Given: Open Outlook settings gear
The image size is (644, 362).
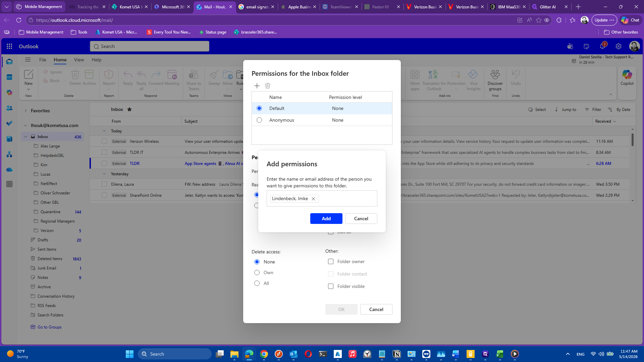Looking at the screenshot, I should 619,46.
